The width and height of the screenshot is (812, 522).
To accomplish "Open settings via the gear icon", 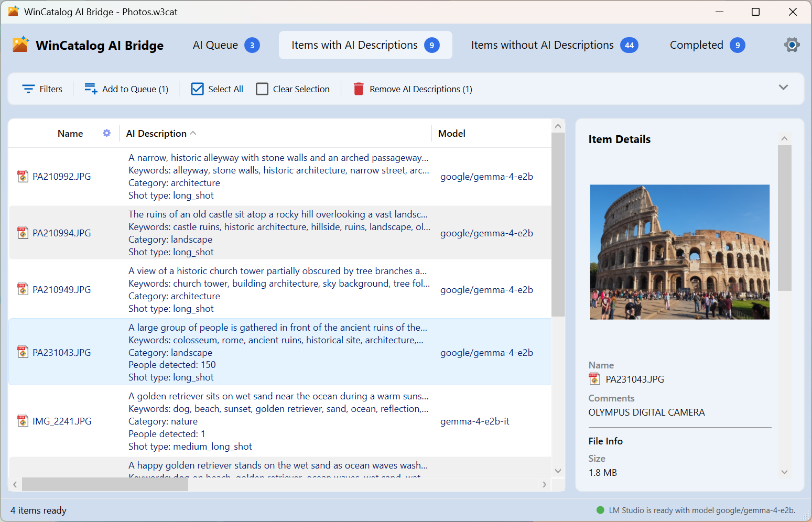I will click(792, 45).
